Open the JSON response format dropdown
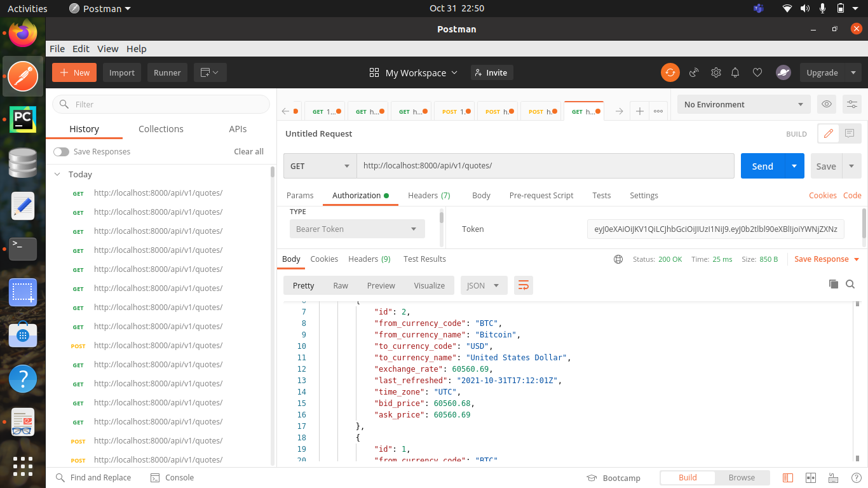Viewport: 868px width, 488px height. [484, 285]
